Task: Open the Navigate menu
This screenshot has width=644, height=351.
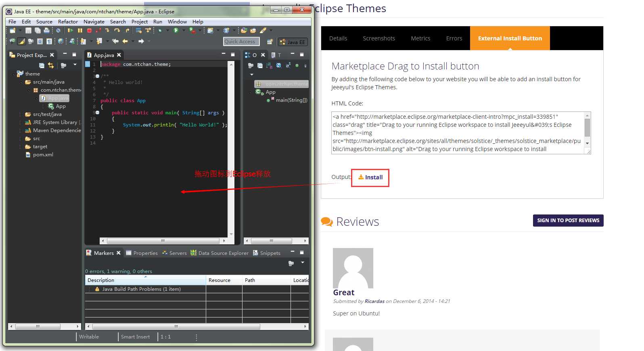Action: (94, 21)
